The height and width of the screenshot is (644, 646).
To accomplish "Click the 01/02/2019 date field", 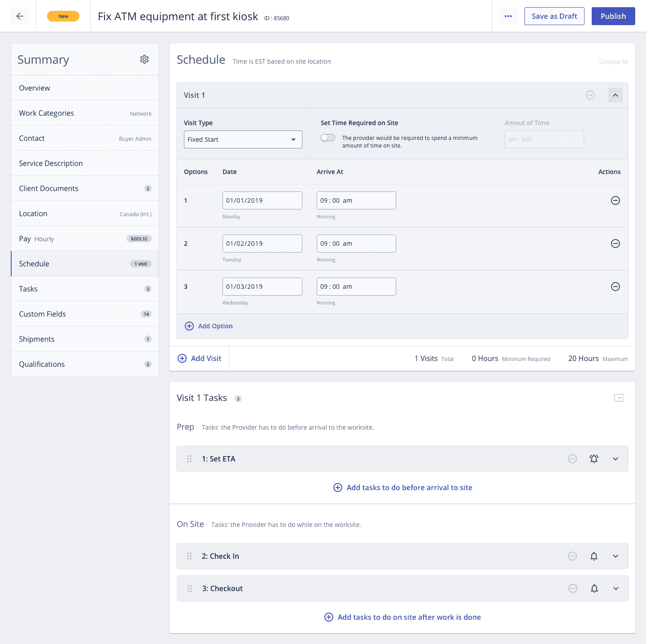I will (x=262, y=244).
